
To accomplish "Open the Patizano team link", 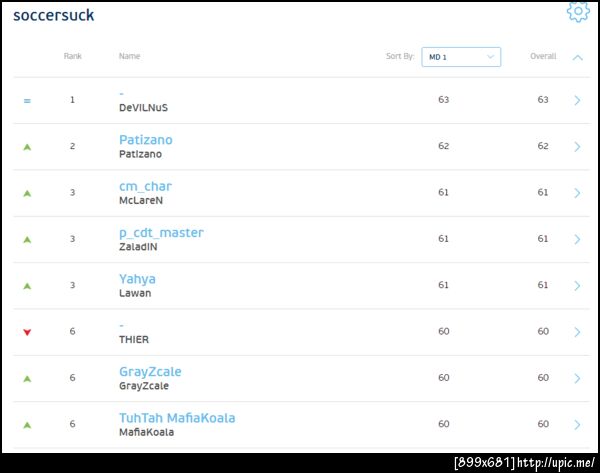I will coord(146,140).
